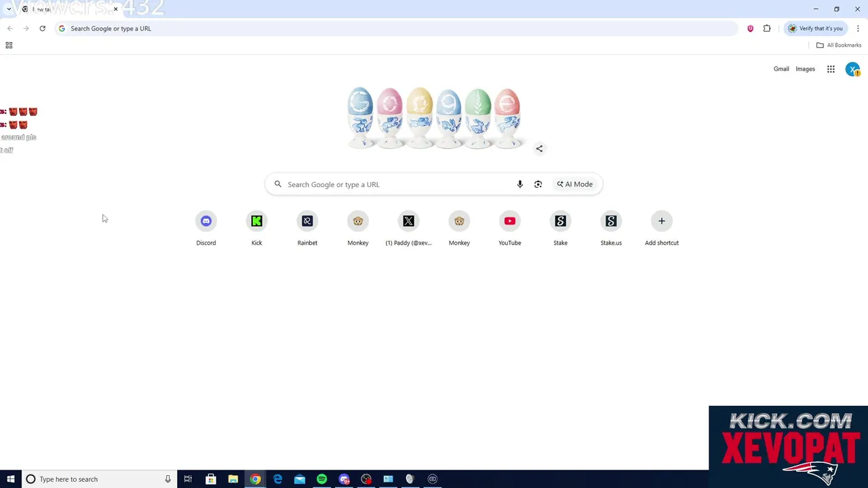868x488 pixels.
Task: Open OBS Studio from the taskbar
Action: click(433, 479)
